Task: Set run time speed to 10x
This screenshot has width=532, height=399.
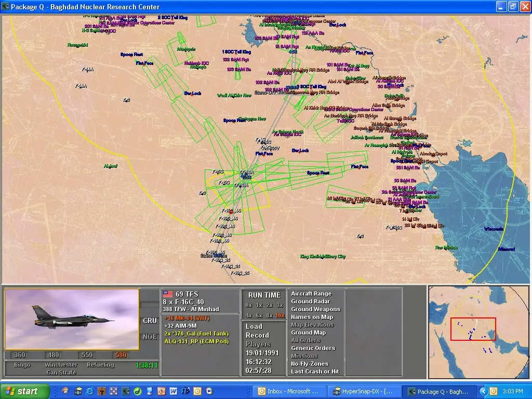Action: pos(280,315)
